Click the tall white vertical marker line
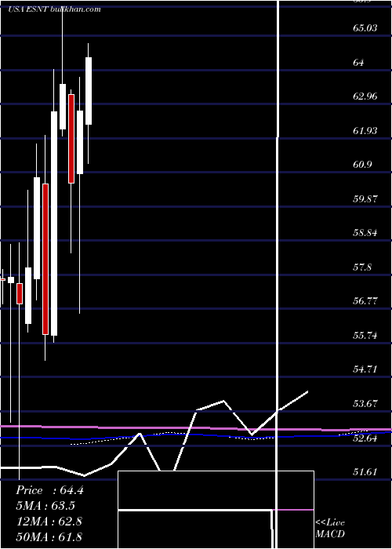Viewport: 392px width, 549px height. 278,273
